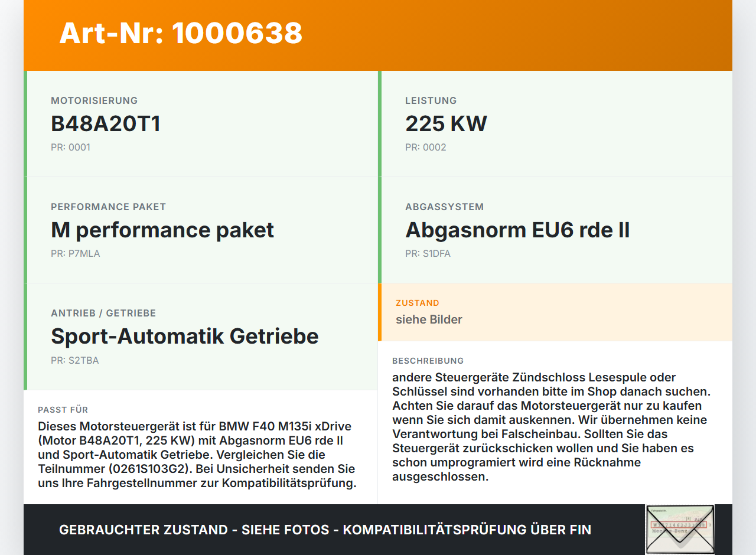Click the GEBRAUCHTER ZUSTAND footer banner text
Screen dimensions: 756x555
click(325, 530)
